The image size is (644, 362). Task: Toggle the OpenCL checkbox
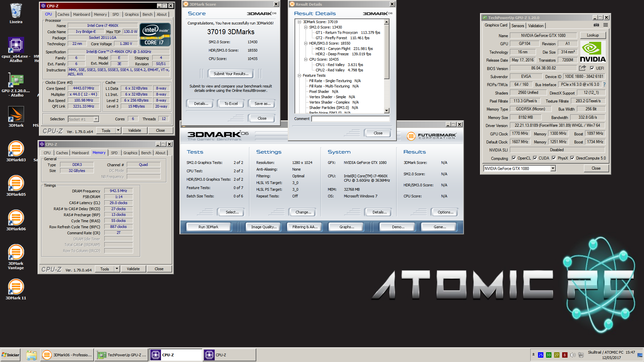pos(514,158)
